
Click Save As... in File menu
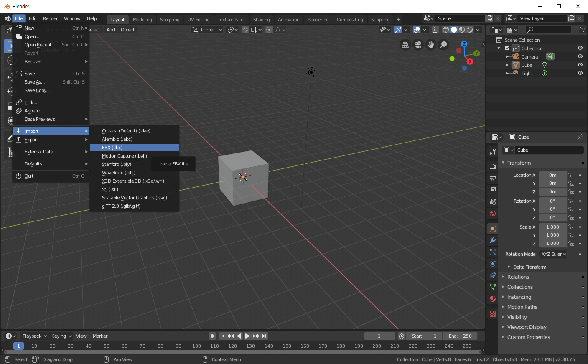pyautogui.click(x=51, y=82)
